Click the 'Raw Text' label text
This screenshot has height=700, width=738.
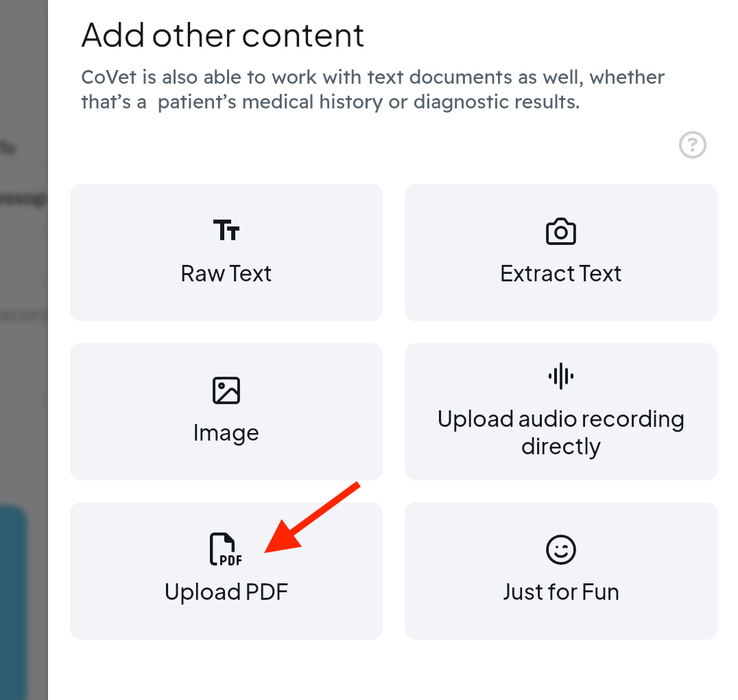point(226,273)
